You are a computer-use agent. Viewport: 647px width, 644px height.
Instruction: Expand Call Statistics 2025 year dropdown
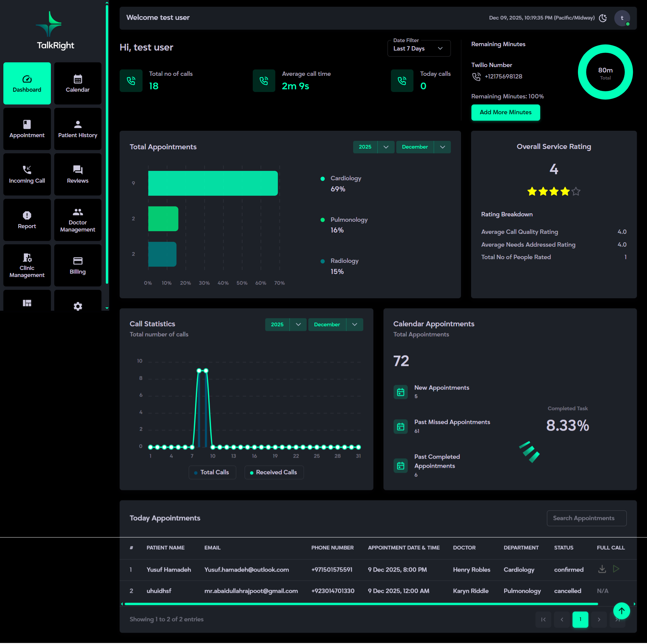coord(298,324)
